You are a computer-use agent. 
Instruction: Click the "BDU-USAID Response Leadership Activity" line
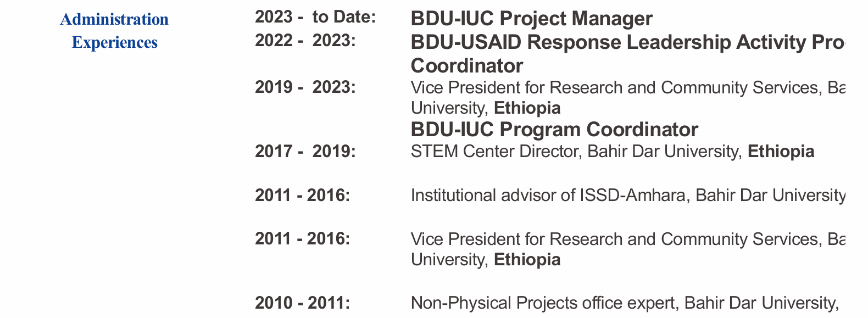pyautogui.click(x=627, y=42)
